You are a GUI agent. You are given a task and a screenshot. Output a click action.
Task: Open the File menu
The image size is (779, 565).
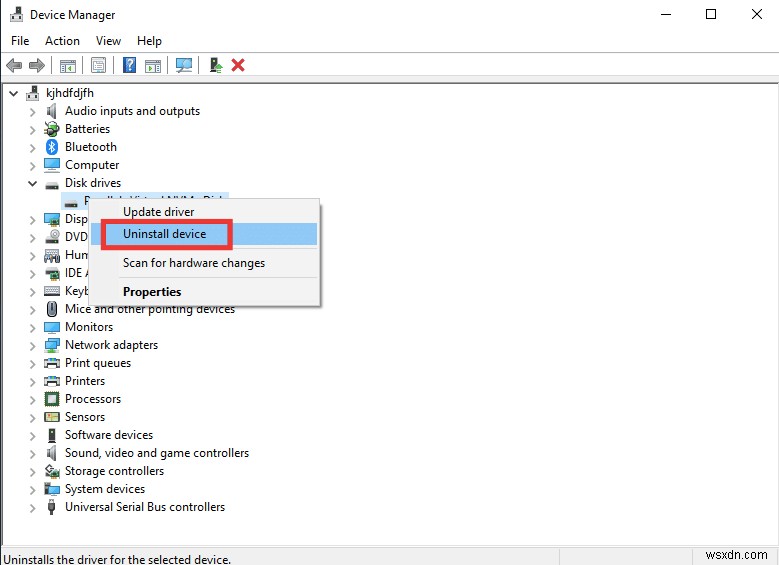[20, 41]
